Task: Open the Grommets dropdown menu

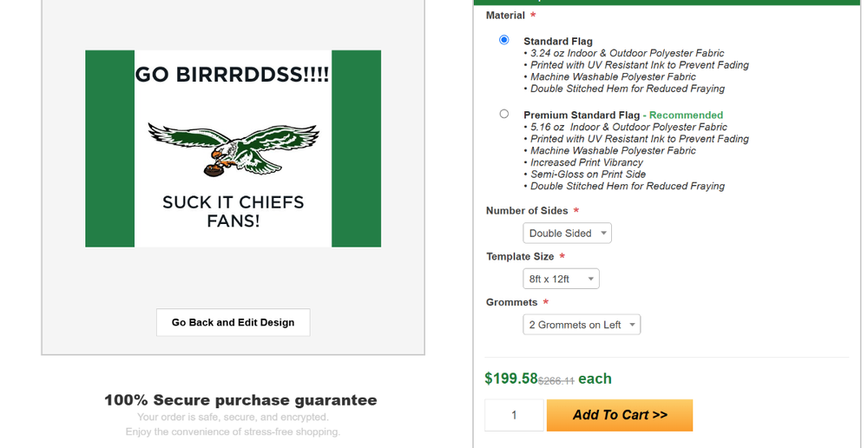Action: point(582,325)
